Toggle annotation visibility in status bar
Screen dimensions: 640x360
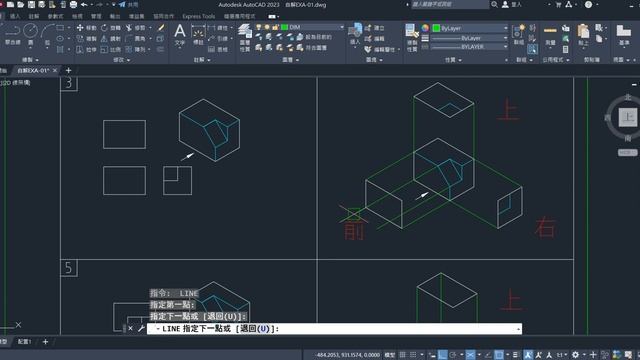(x=528, y=355)
